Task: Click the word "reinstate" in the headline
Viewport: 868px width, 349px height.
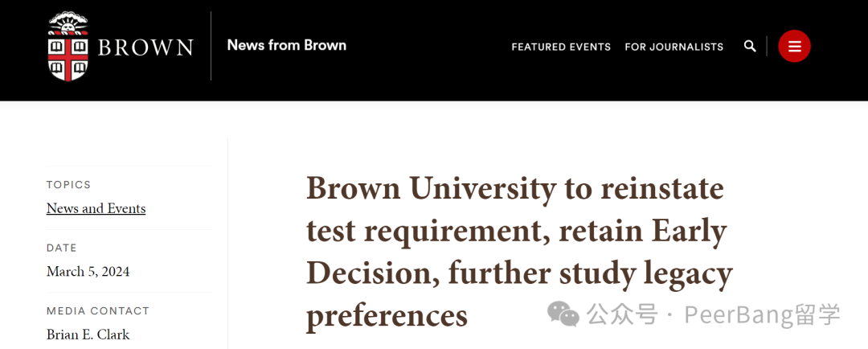Action: pos(662,189)
